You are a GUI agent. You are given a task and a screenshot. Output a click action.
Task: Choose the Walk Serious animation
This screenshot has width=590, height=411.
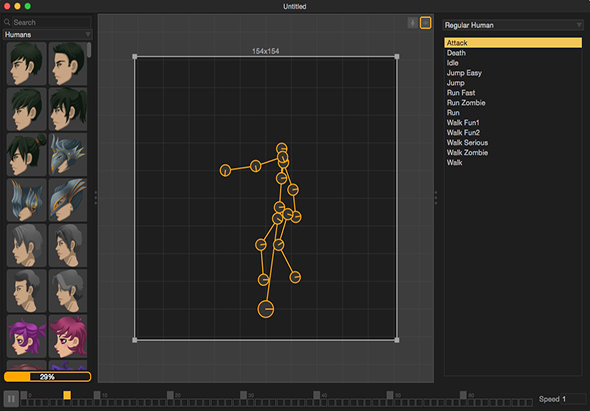click(513, 143)
